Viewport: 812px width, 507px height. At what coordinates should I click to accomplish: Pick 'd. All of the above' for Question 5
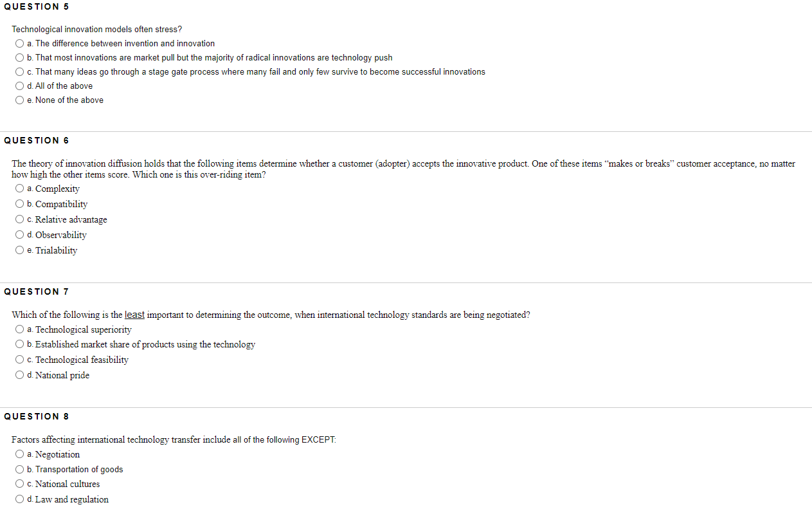[19, 86]
